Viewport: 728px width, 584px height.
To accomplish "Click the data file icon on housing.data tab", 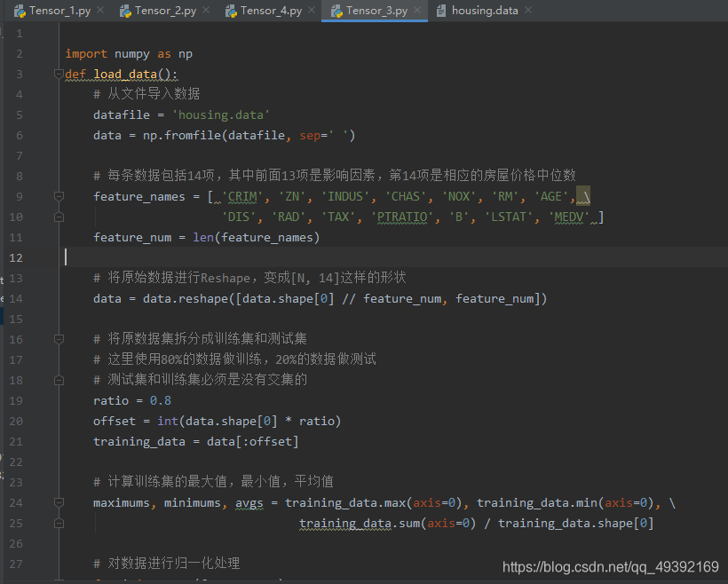I will [441, 12].
